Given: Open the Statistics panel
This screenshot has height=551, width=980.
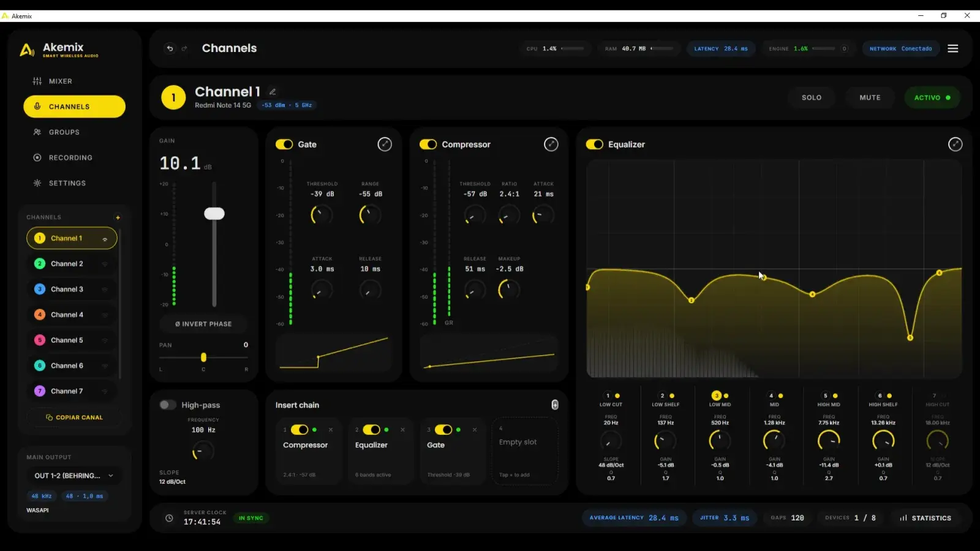Looking at the screenshot, I should (925, 518).
